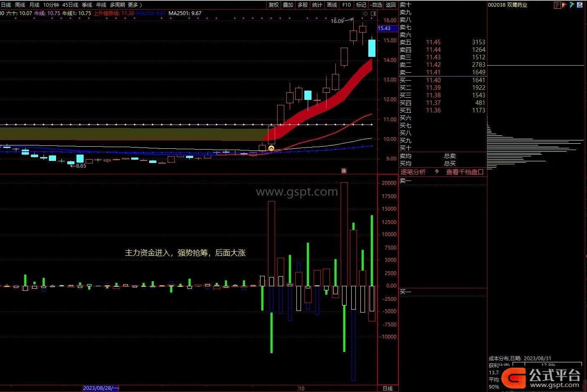587x392 pixels.
Task: Click the 主力资金进入 annotation text
Action: click(185, 253)
